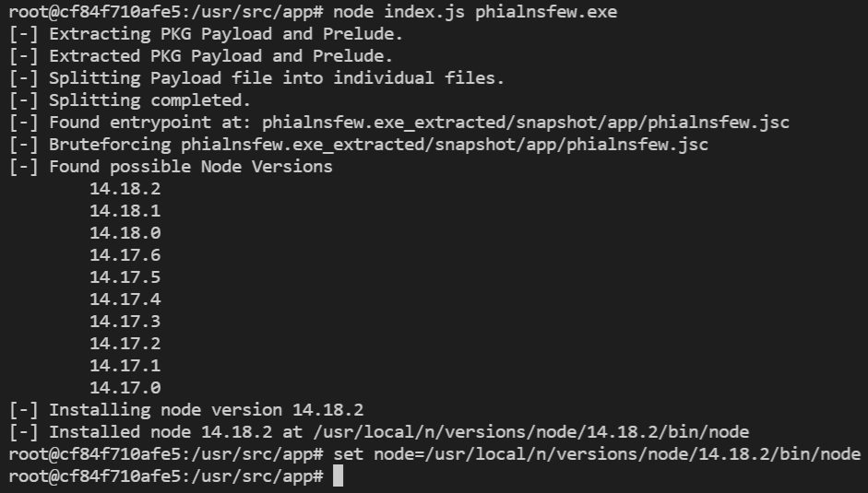Click version 14.17.2 in the version list
This screenshot has height=493, width=868.
click(125, 344)
